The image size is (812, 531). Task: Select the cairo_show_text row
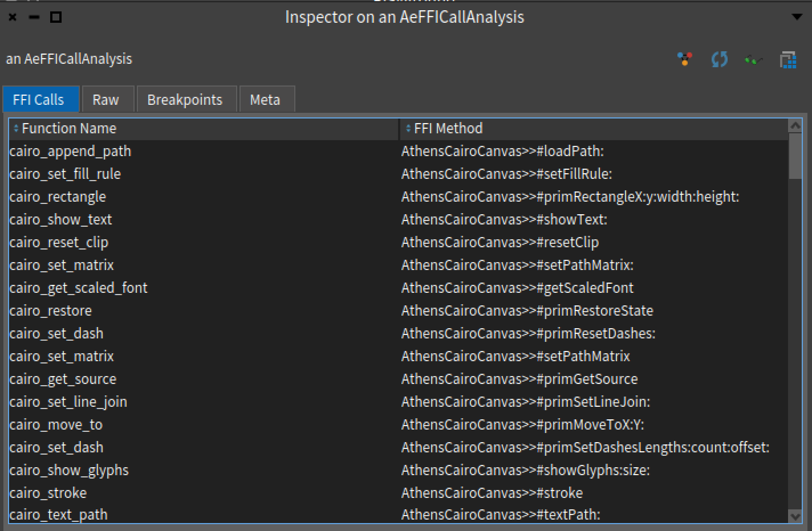click(x=60, y=219)
